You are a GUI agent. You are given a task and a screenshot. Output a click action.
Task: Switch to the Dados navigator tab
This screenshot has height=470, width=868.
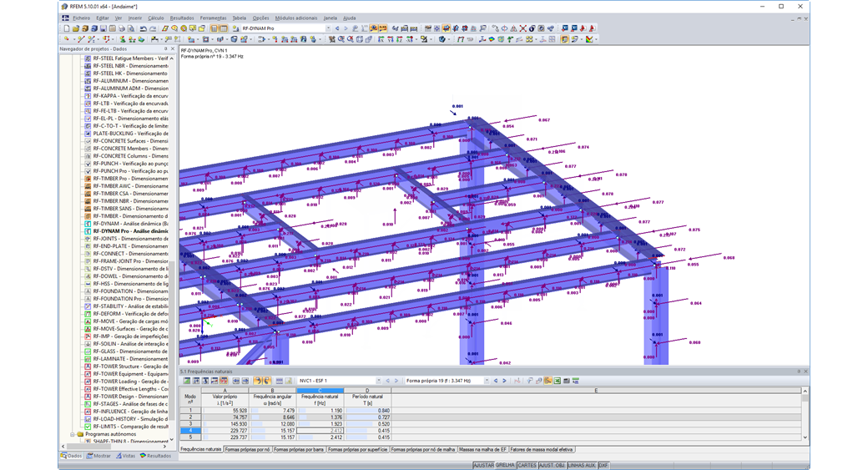click(x=72, y=456)
